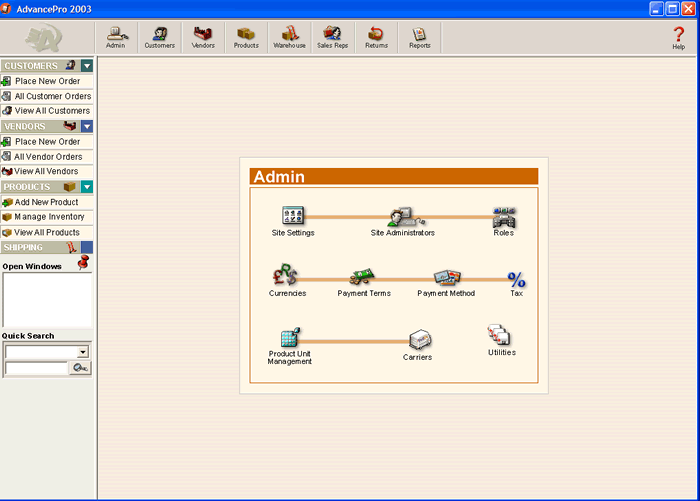The height and width of the screenshot is (501, 700).
Task: Open Manage Inventory
Action: point(46,217)
